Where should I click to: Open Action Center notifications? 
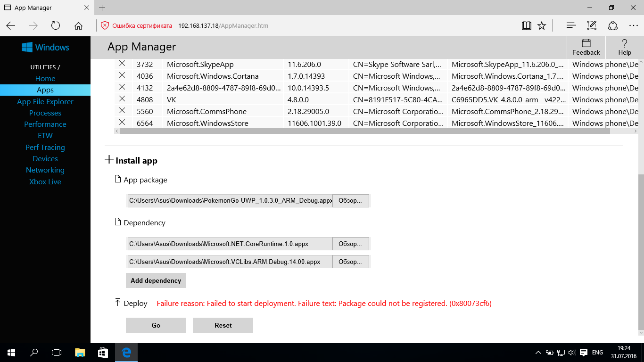(x=583, y=352)
